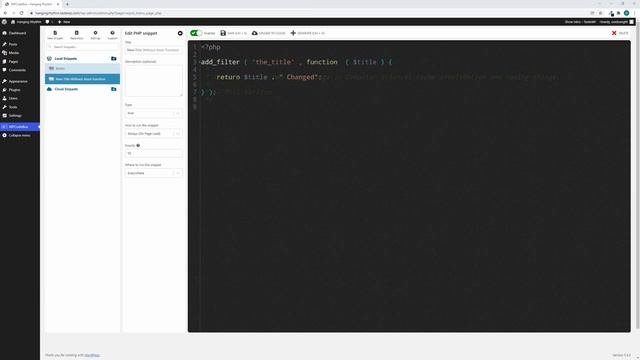This screenshot has height=360, width=640.
Task: Click the Priority help info icon
Action: (138, 145)
